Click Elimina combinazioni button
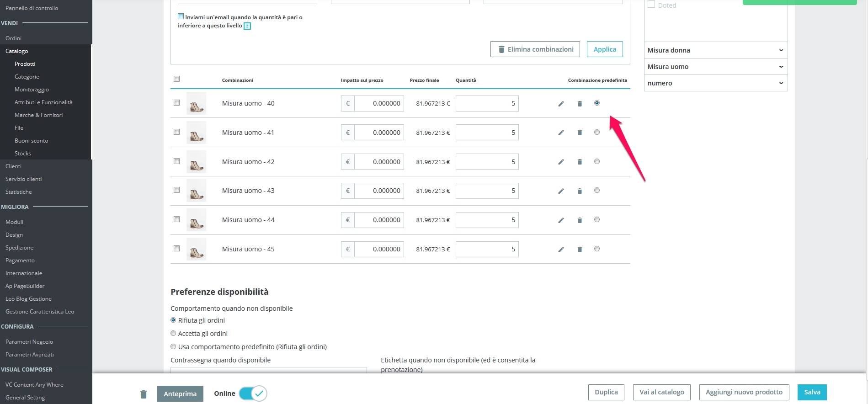868x404 pixels. [535, 49]
